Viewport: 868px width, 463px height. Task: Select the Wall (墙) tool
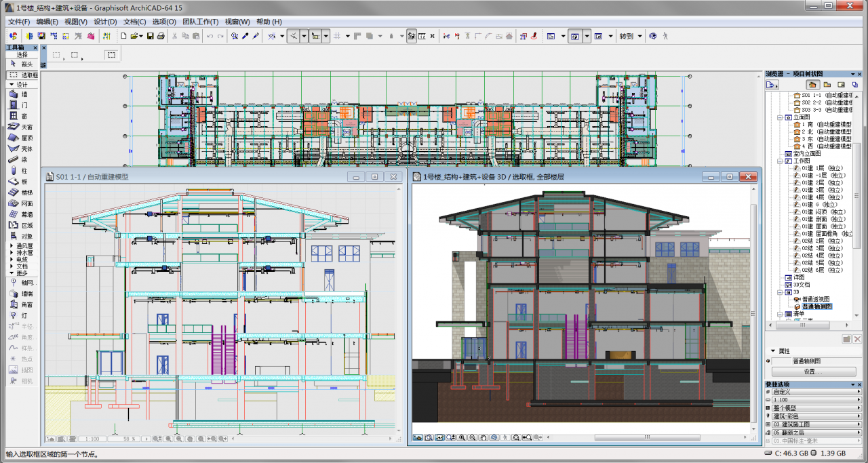[20, 94]
